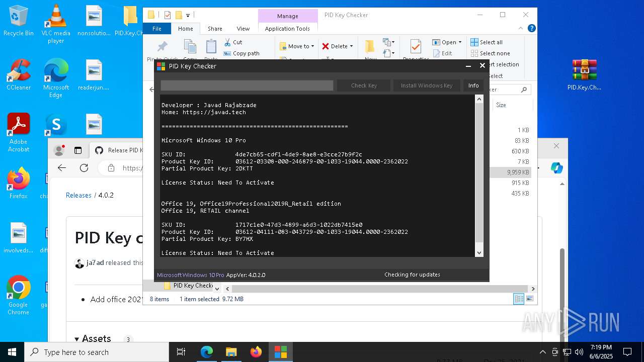Click the product key input field
644x362 pixels.
(x=247, y=85)
